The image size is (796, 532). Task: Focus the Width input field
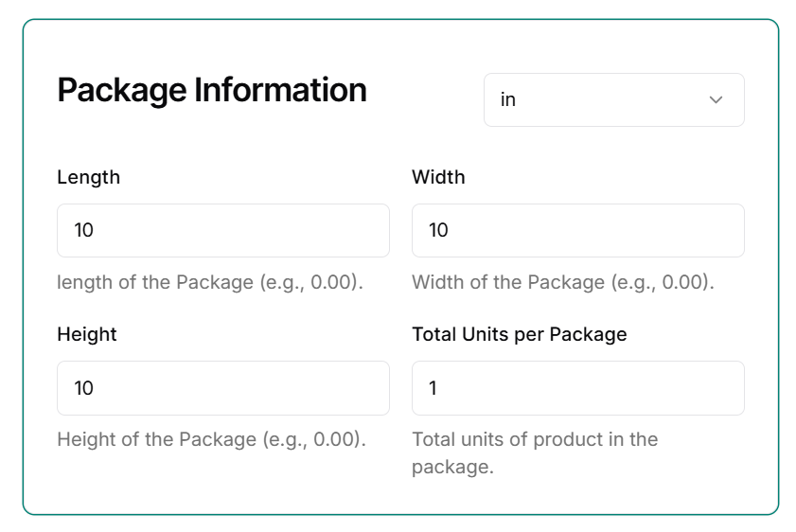[x=577, y=230]
